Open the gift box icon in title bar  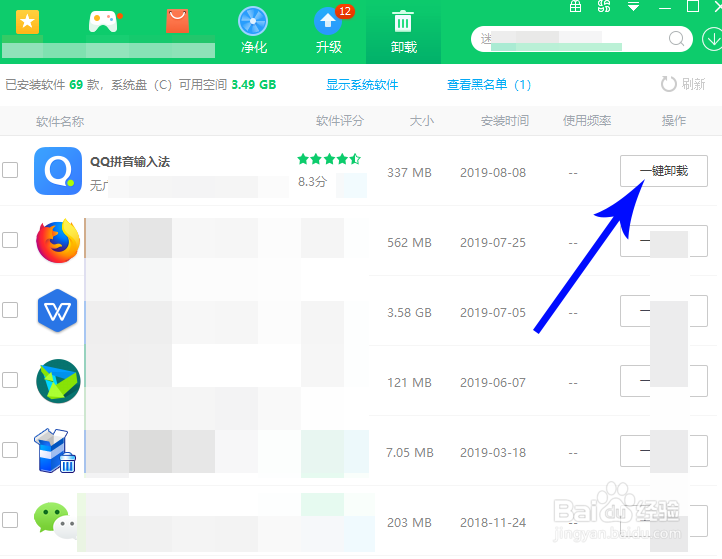click(576, 6)
